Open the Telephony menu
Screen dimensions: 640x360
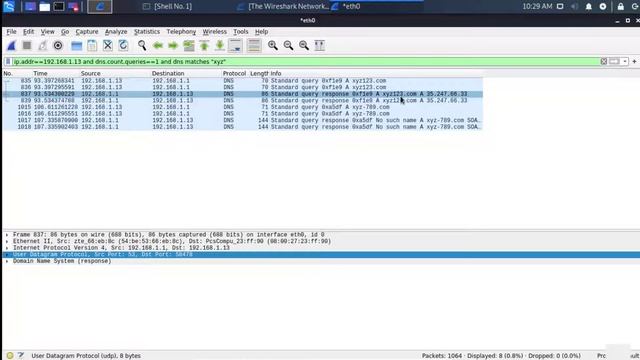coord(181,32)
